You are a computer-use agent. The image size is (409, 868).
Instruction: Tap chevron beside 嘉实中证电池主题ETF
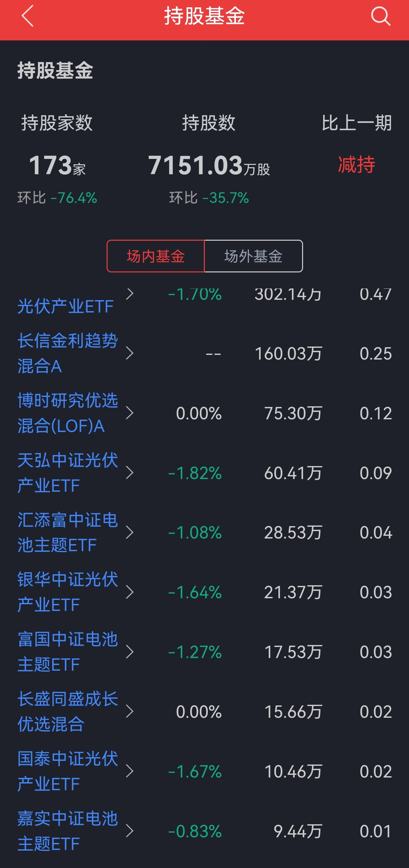pos(130,831)
